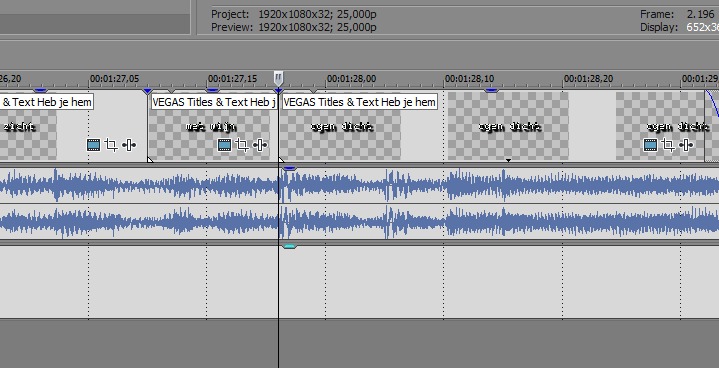This screenshot has width=719, height=368.
Task: Select the upper audio waveform channel
Action: click(360, 186)
